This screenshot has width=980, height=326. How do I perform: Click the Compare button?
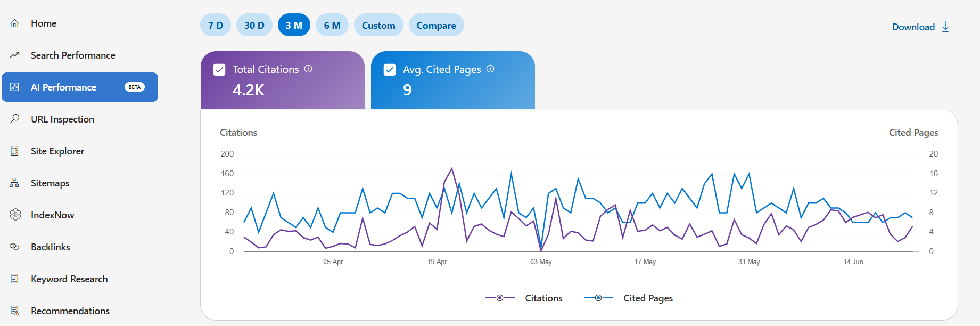(437, 25)
